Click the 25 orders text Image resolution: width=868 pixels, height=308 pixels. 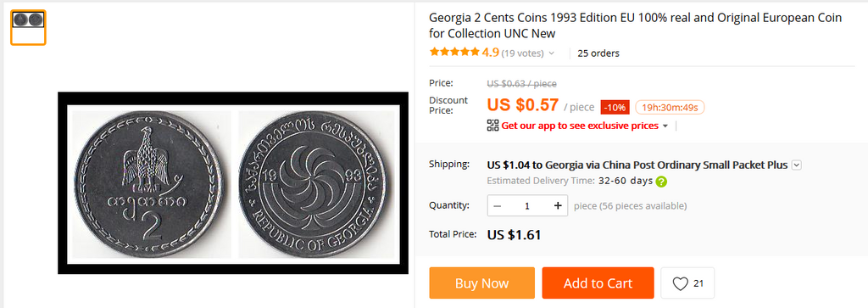(598, 53)
